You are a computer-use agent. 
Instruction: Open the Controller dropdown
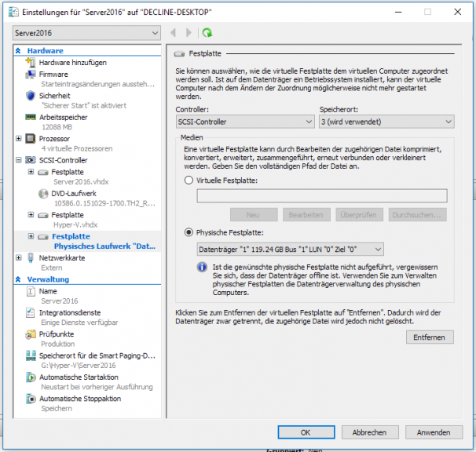click(x=245, y=122)
